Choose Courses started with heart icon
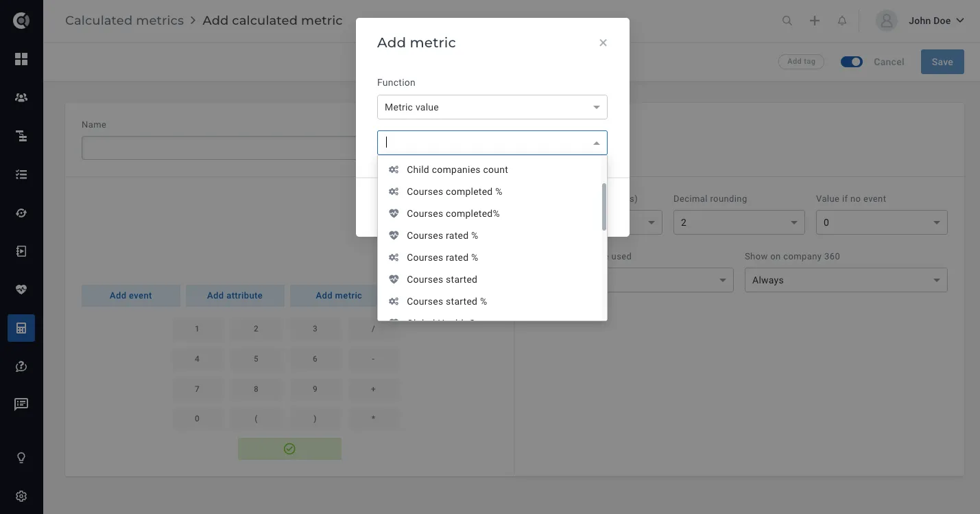The image size is (980, 514). tap(490, 279)
